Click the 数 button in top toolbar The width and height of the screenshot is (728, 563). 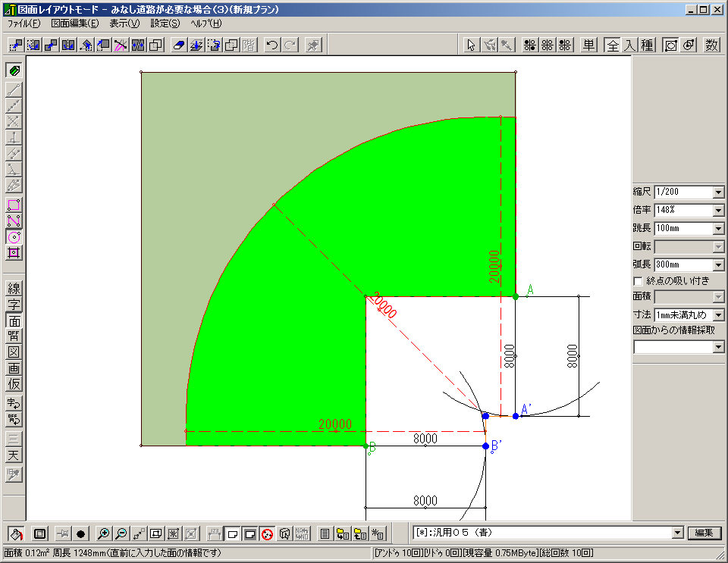pos(712,45)
